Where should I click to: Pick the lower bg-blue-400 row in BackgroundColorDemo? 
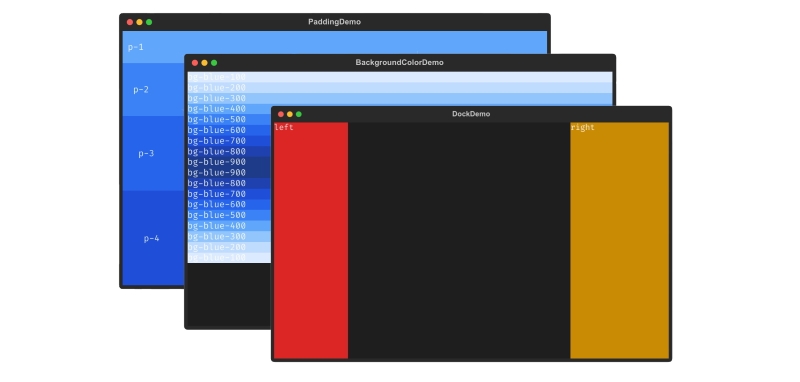click(x=229, y=225)
